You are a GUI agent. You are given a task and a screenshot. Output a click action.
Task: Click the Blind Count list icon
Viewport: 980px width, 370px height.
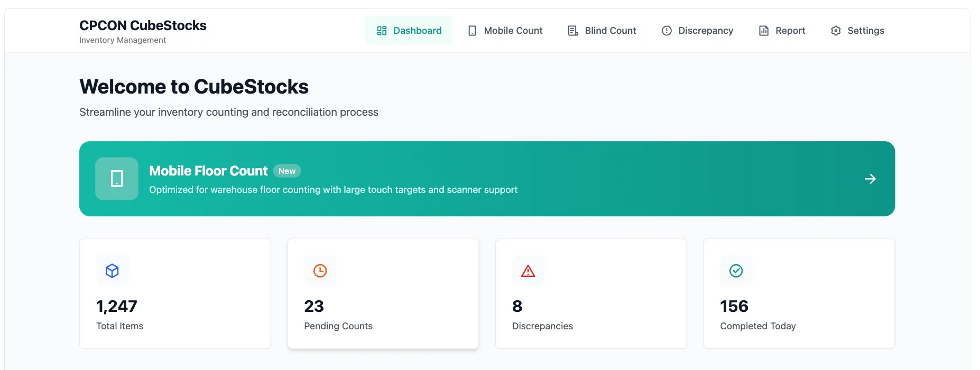point(572,31)
